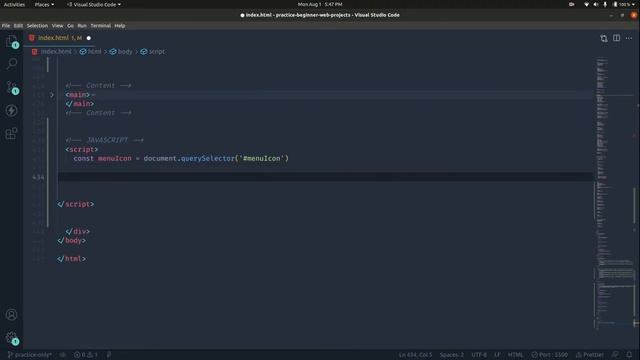Open the Extensions view
This screenshot has height=360, width=640.
point(11,133)
